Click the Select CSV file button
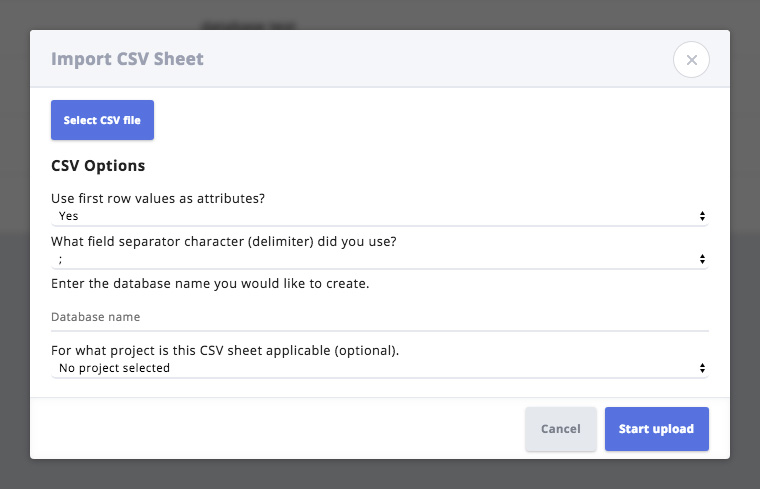 point(102,120)
